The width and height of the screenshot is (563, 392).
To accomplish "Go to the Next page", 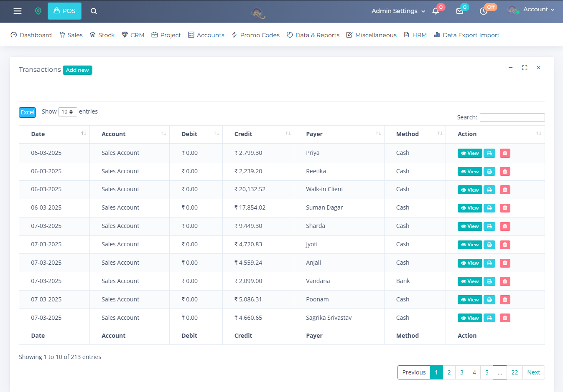I will pos(534,372).
